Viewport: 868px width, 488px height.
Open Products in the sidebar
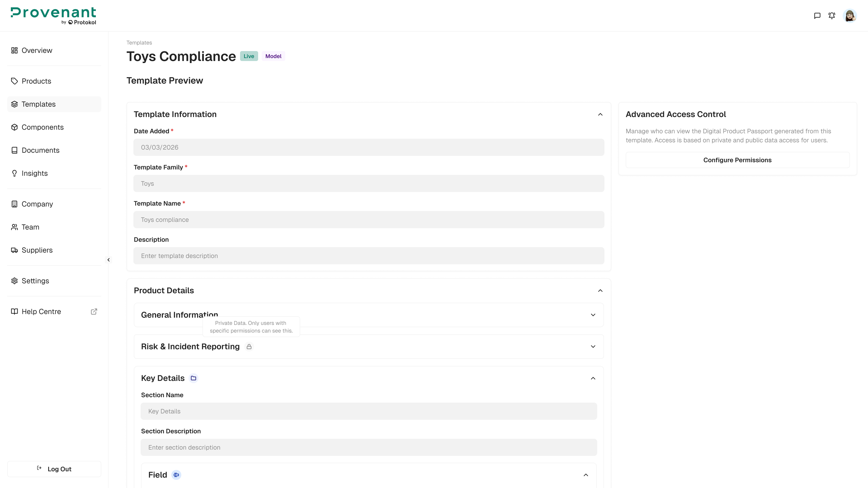(54, 81)
